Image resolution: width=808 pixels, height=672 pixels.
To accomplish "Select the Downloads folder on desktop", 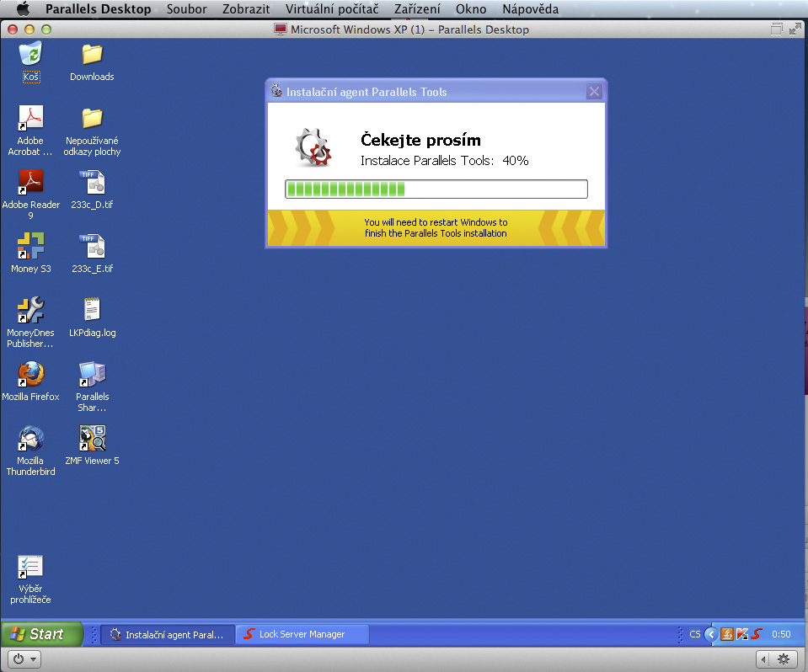I will [92, 54].
